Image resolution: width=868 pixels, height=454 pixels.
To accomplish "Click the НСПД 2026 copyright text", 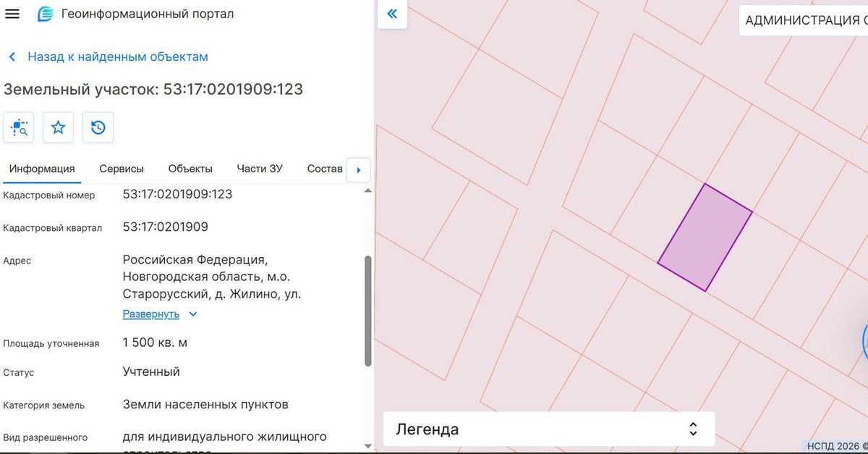I will coord(838,446).
